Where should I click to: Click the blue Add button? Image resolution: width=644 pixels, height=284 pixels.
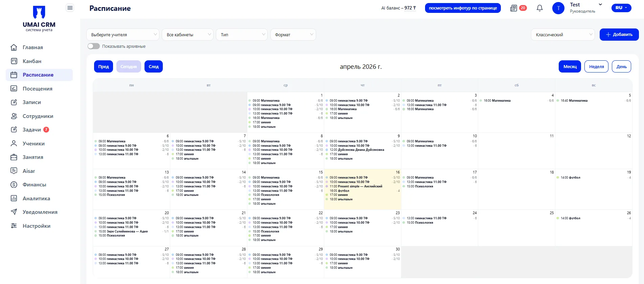[619, 35]
